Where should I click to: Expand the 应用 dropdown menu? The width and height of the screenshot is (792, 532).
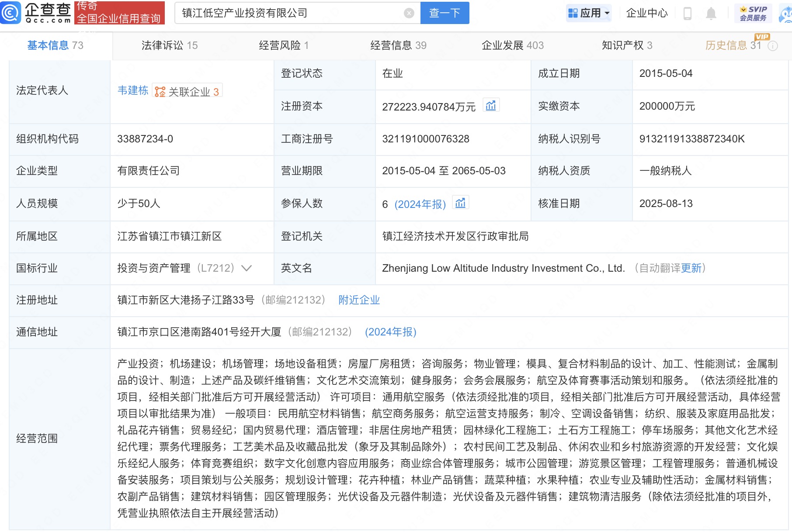coord(588,13)
